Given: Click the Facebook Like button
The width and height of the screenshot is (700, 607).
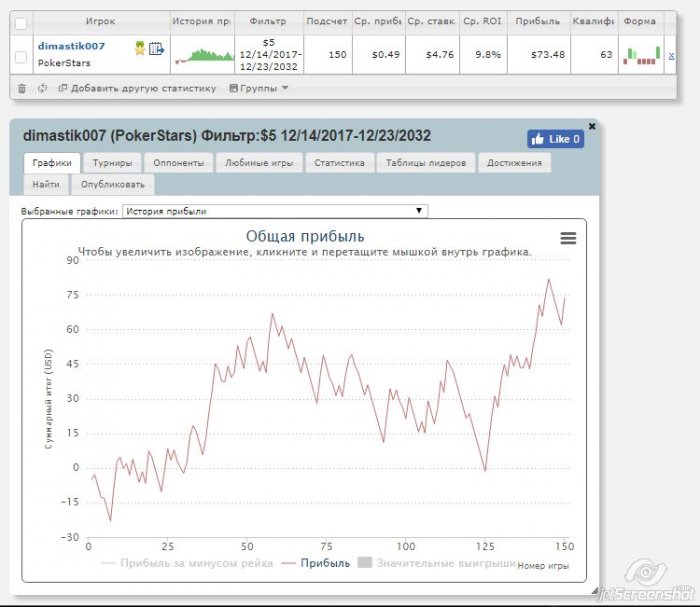Looking at the screenshot, I should (555, 139).
